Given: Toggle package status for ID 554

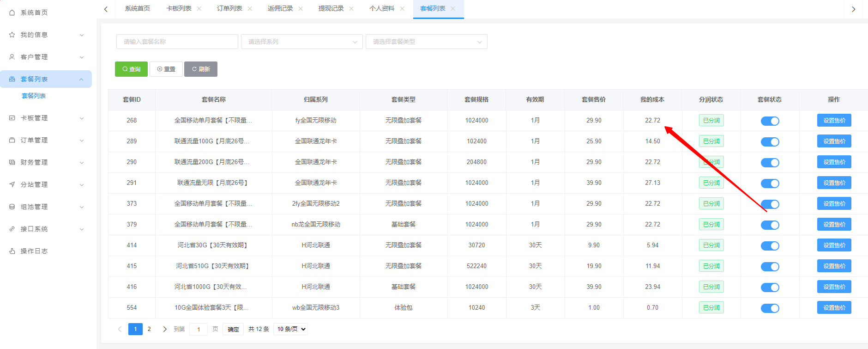Looking at the screenshot, I should (x=770, y=308).
